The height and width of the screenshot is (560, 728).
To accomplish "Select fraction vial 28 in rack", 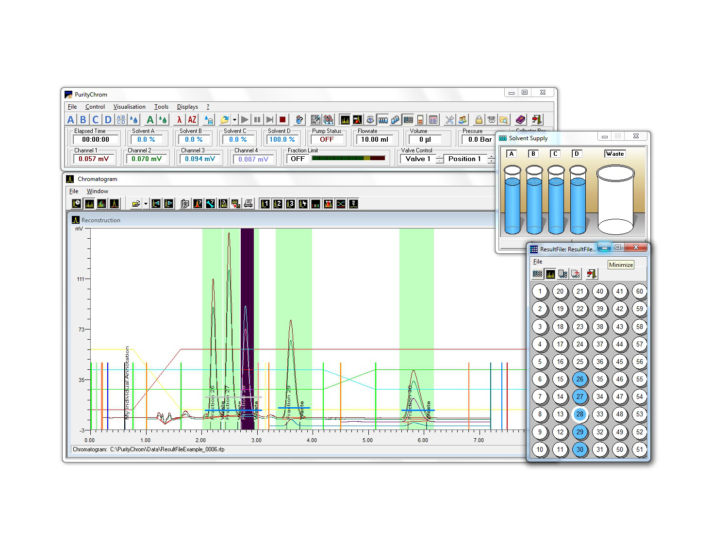I will tap(580, 414).
